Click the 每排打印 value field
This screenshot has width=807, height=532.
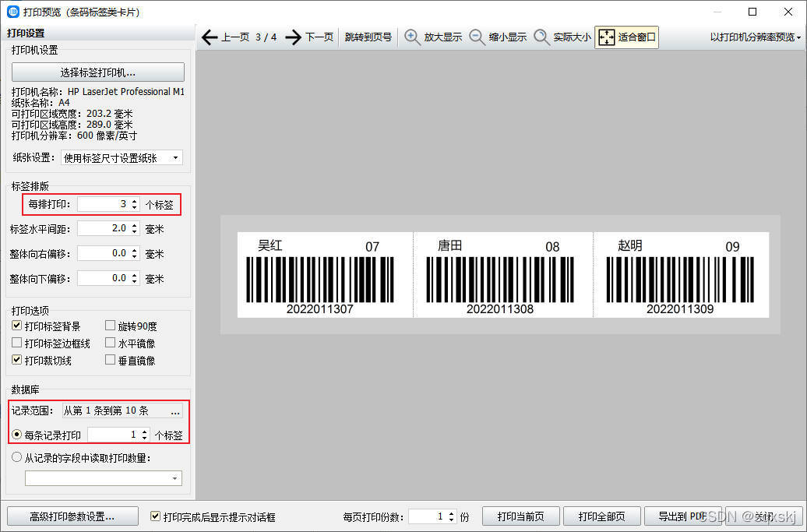coord(104,204)
